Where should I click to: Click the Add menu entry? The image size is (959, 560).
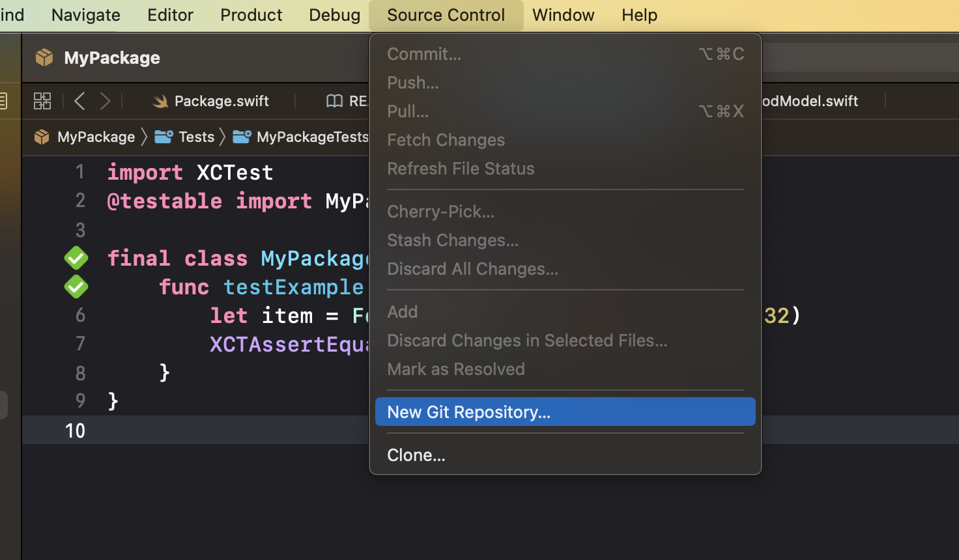[x=565, y=312]
